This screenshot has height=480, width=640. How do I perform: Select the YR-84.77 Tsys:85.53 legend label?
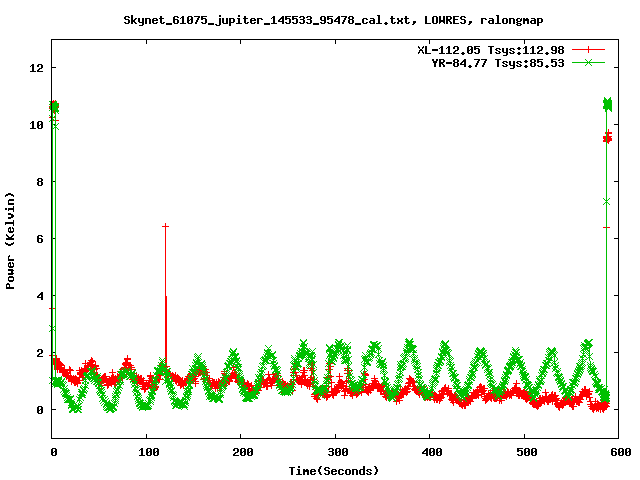click(497, 62)
